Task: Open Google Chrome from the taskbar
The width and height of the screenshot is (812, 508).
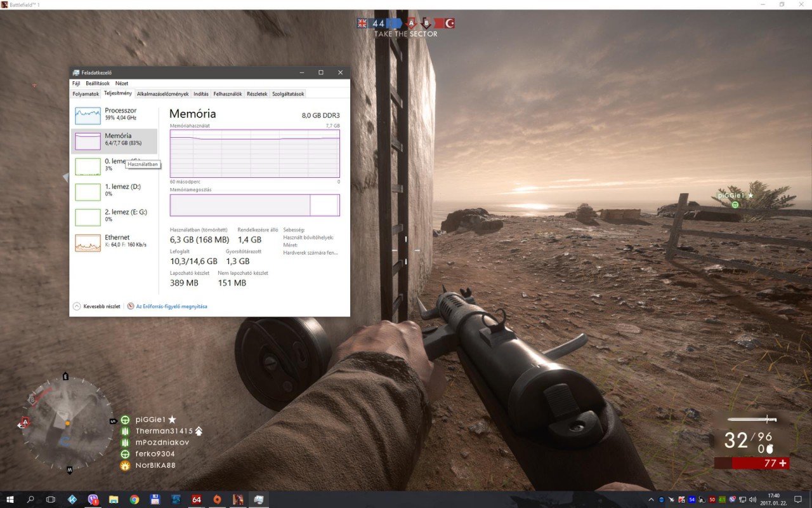Action: [134, 499]
